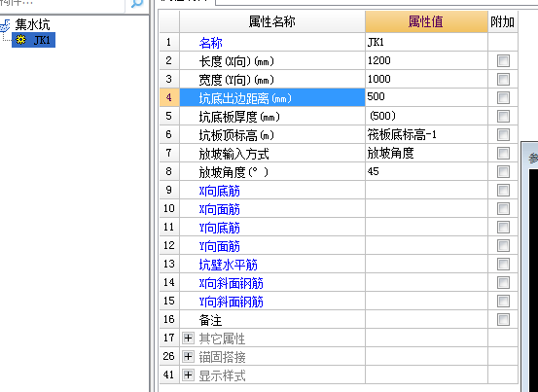Tick the 附加 checkbox for Y向面筋

coord(503,246)
